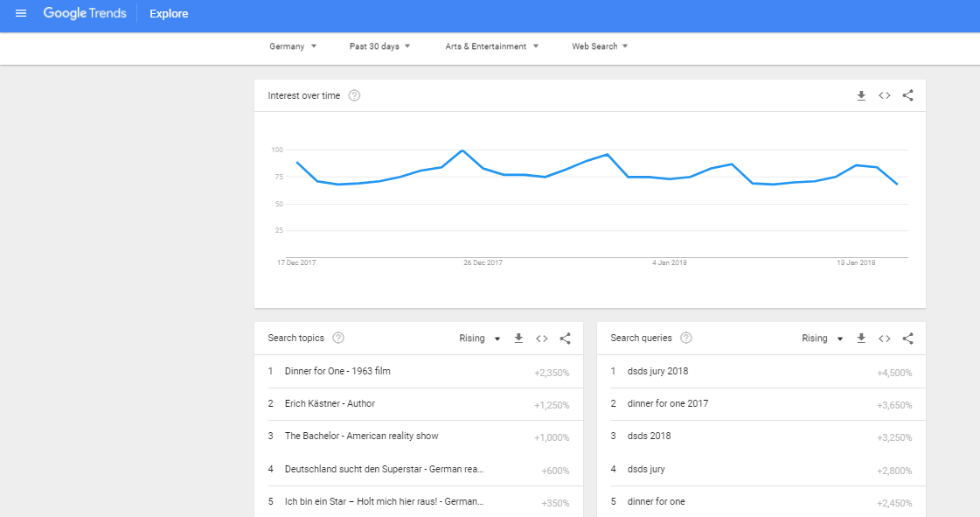
Task: Embed the Interest over time chart
Action: 885,95
